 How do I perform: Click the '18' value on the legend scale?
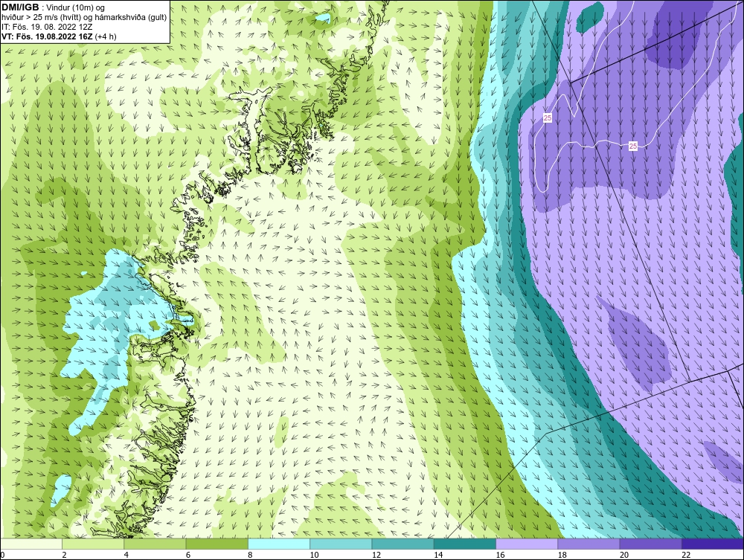pos(562,555)
